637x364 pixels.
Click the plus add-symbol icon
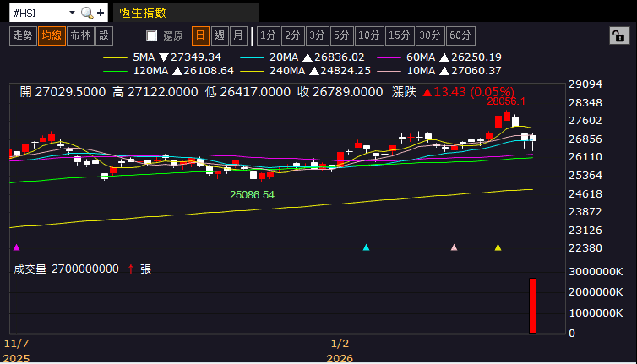coord(101,13)
